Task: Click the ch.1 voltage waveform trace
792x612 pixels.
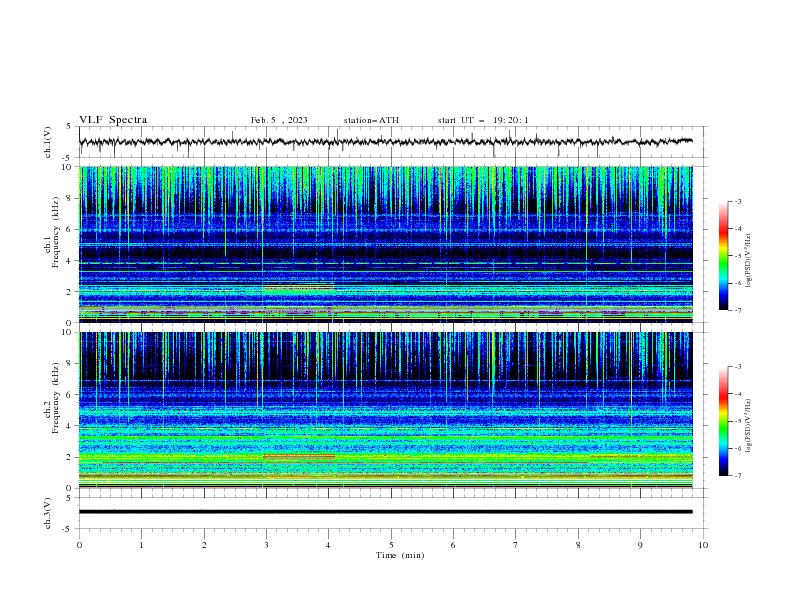Action: click(x=385, y=142)
